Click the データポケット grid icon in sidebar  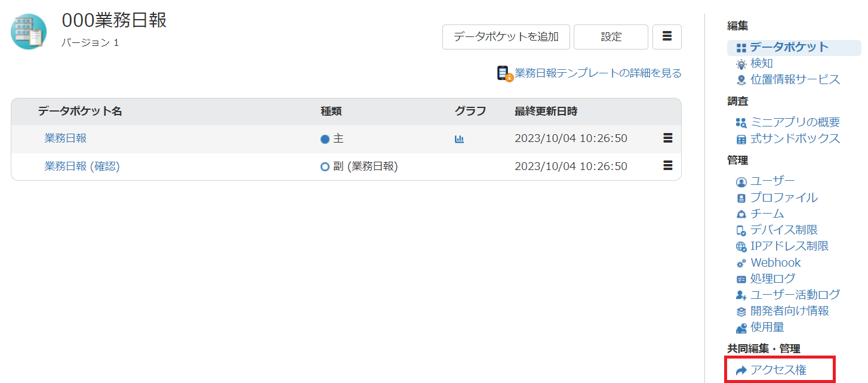(x=741, y=48)
